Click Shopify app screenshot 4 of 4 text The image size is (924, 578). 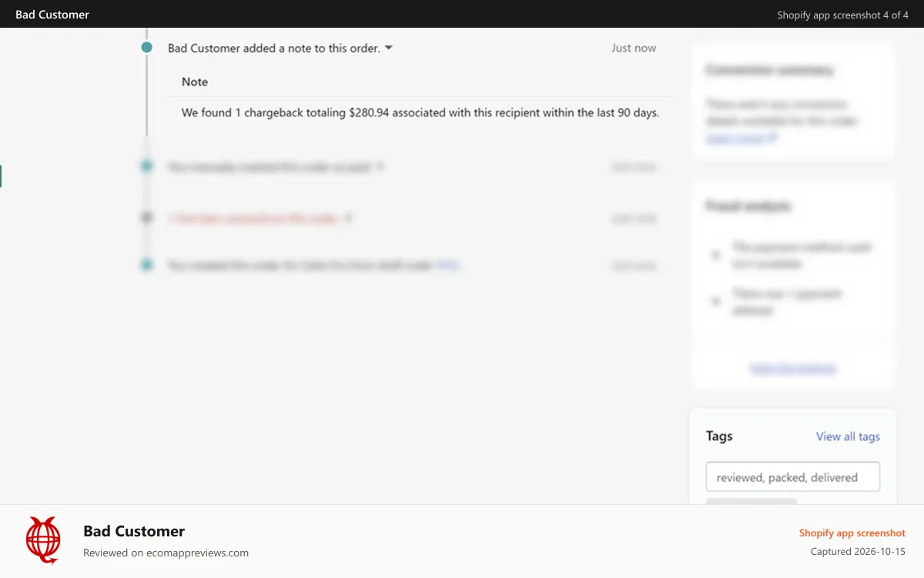pyautogui.click(x=842, y=15)
